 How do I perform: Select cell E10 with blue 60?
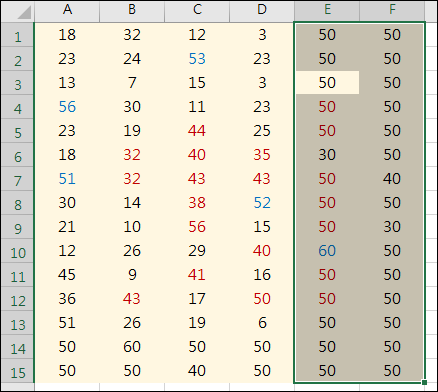point(327,251)
